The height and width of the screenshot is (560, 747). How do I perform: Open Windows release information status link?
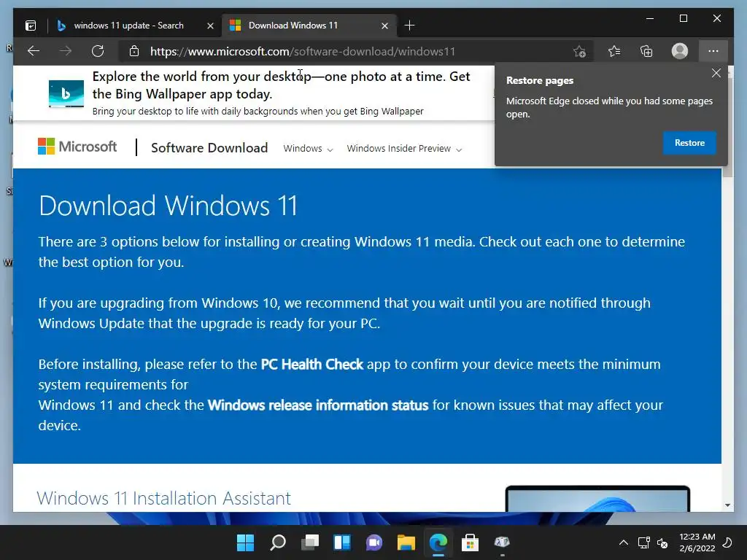click(318, 405)
